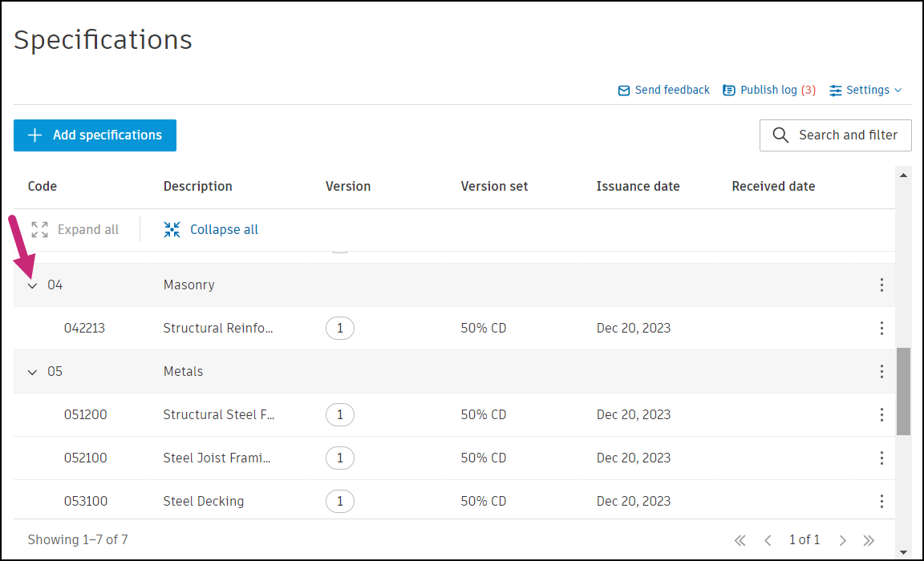This screenshot has height=561, width=924.
Task: Go to the first page
Action: 740,540
